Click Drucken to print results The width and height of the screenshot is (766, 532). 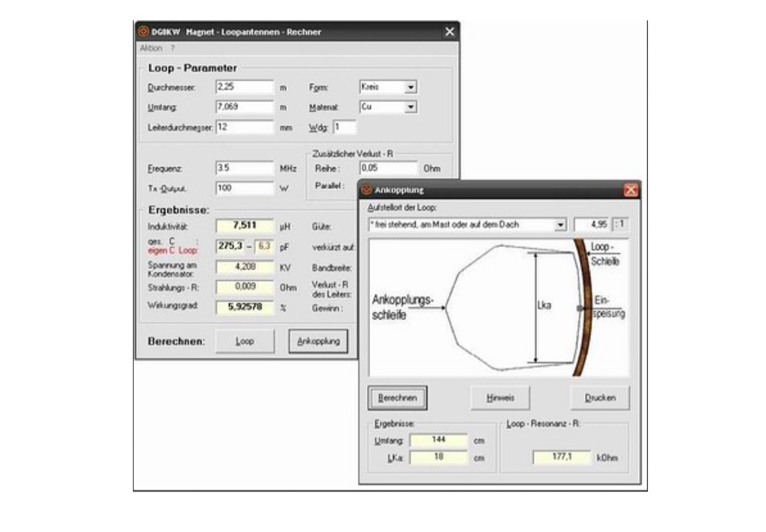[x=599, y=398]
